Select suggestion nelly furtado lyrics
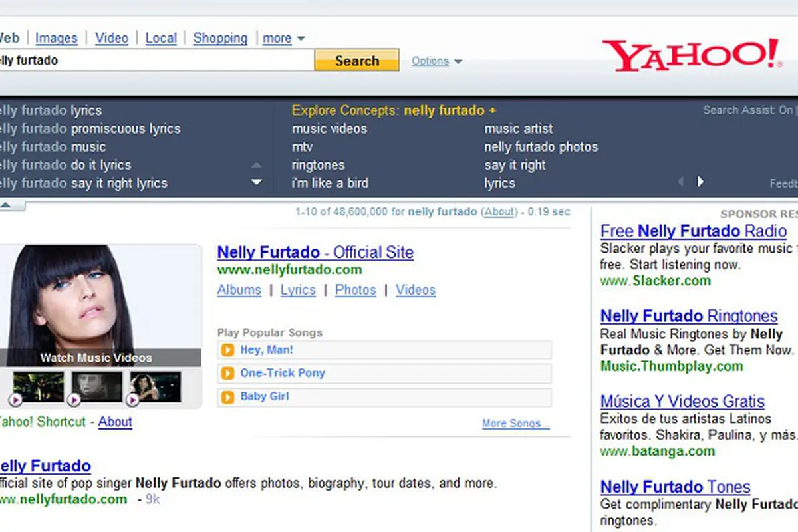 pos(51,111)
